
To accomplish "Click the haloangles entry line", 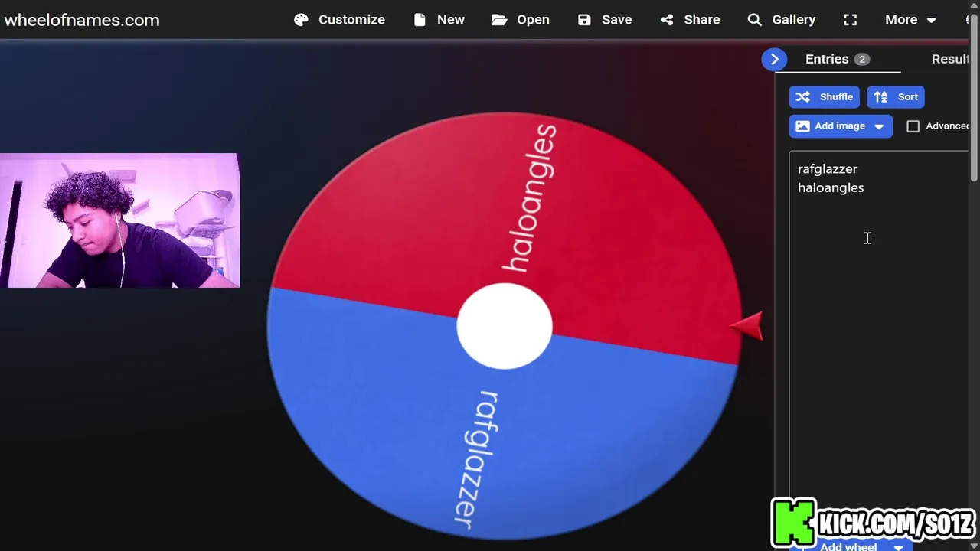I will pyautogui.click(x=831, y=187).
